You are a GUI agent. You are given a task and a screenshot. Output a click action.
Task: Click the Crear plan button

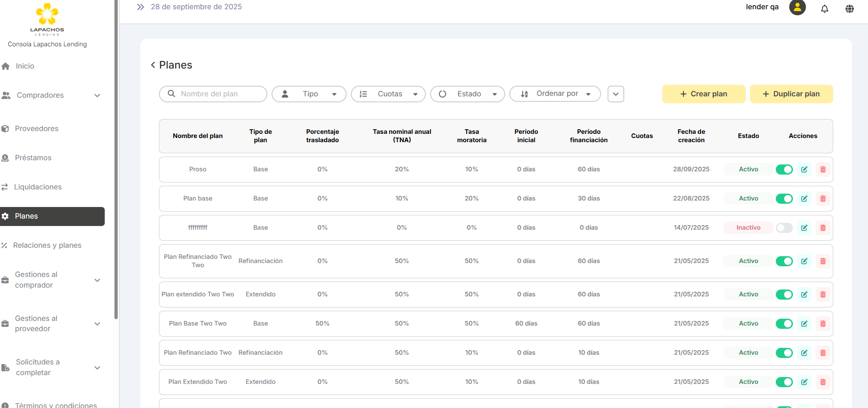point(703,94)
